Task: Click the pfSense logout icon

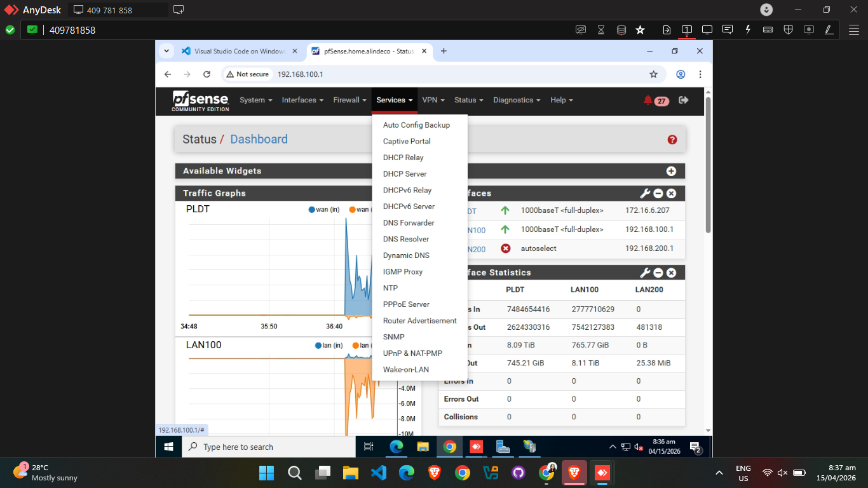Action: pyautogui.click(x=684, y=100)
